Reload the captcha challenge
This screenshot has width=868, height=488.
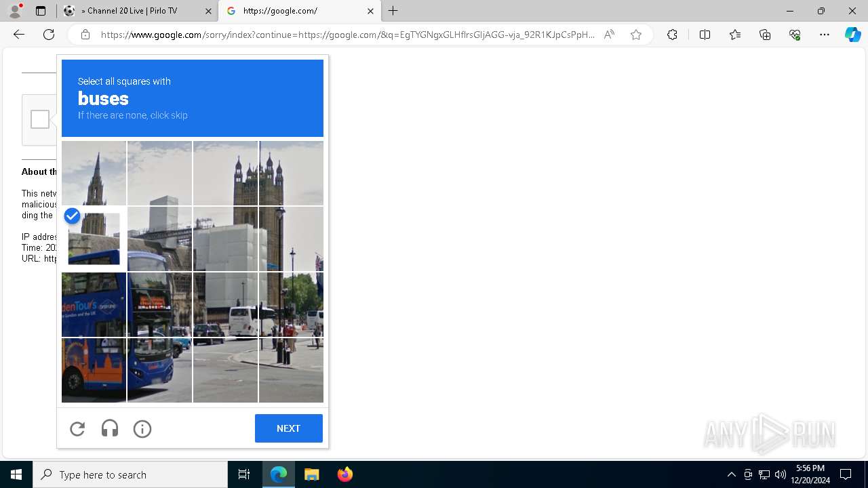click(77, 429)
